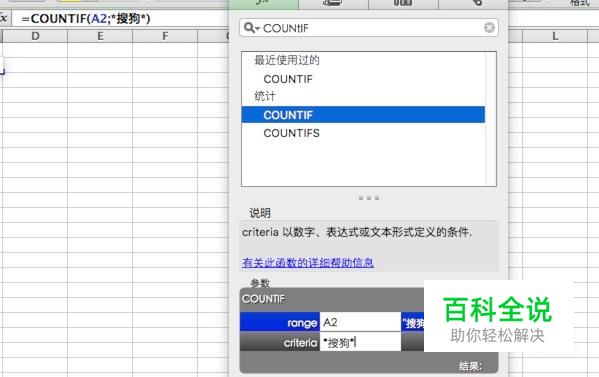
Task: Click the COUNtIF search input field
Action: [369, 28]
